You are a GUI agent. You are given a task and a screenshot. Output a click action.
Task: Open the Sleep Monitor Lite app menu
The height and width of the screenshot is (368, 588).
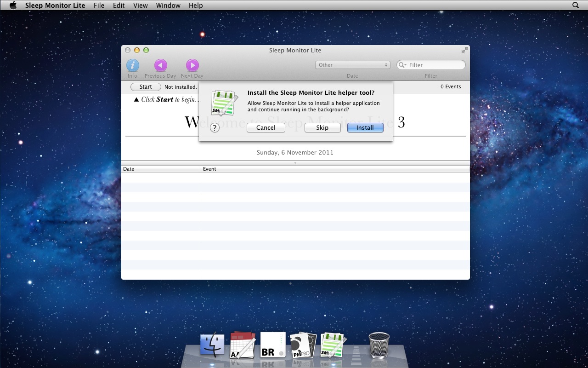coord(55,5)
